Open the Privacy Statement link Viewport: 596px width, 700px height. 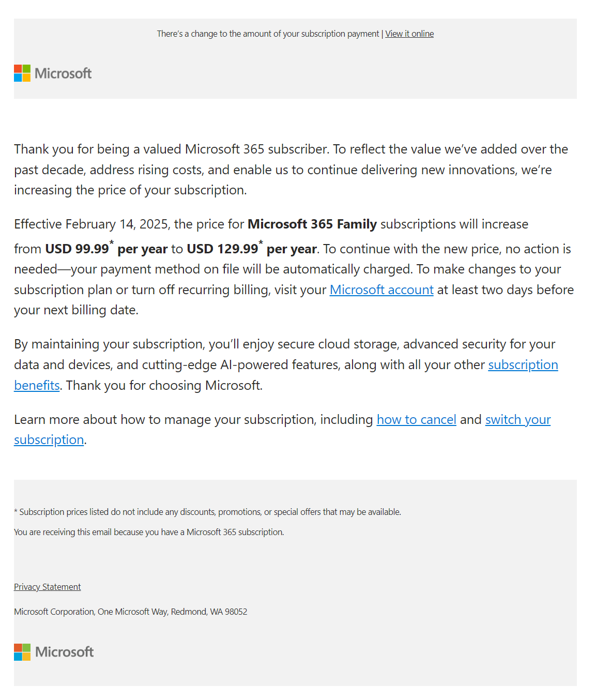(48, 587)
